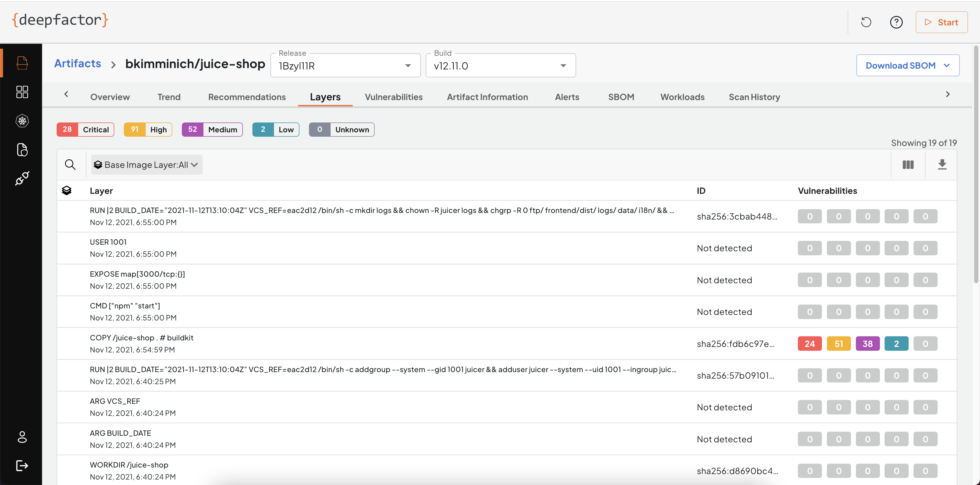The image size is (980, 485).
Task: Select the CMD ["npm" "start"] layer row
Action: point(507,312)
